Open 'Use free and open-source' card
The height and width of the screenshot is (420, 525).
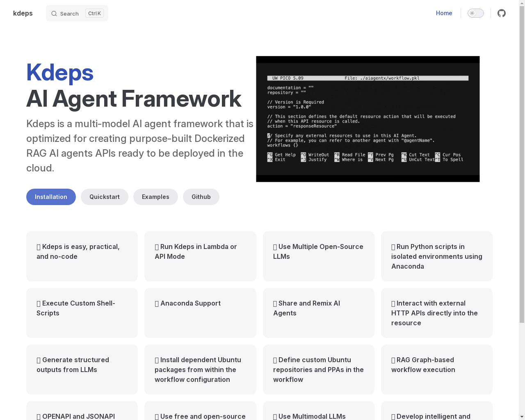coord(200,411)
